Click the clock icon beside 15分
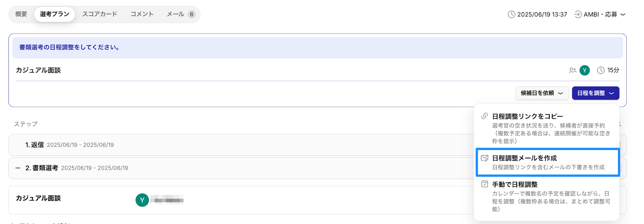Image resolution: width=644 pixels, height=224 pixels. [601, 70]
